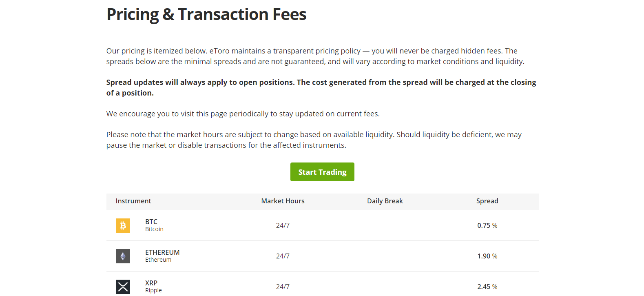Select the orange BTC logo in the table
Viewport: 644px width, 296px height.
(x=123, y=225)
